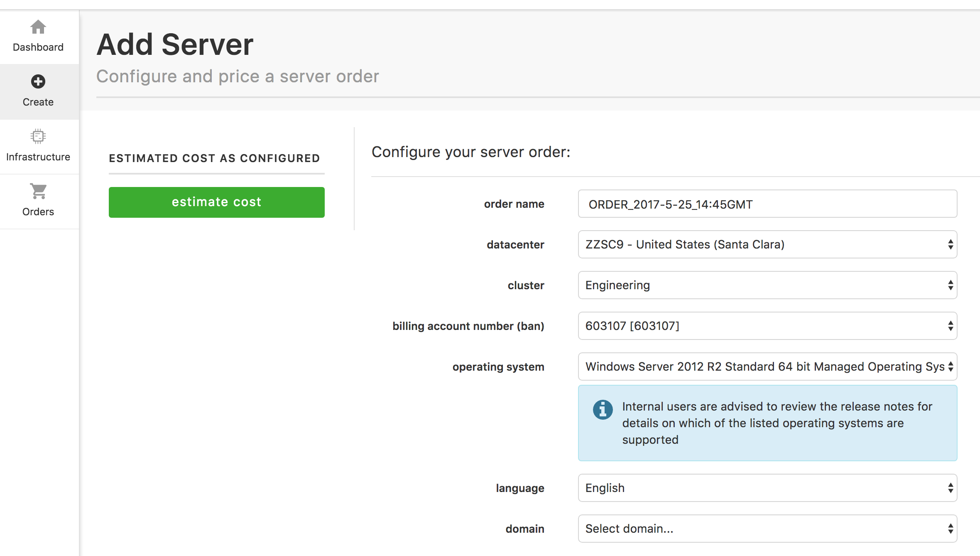Open the datacenter dropdown showing ZZSC9

(767, 245)
